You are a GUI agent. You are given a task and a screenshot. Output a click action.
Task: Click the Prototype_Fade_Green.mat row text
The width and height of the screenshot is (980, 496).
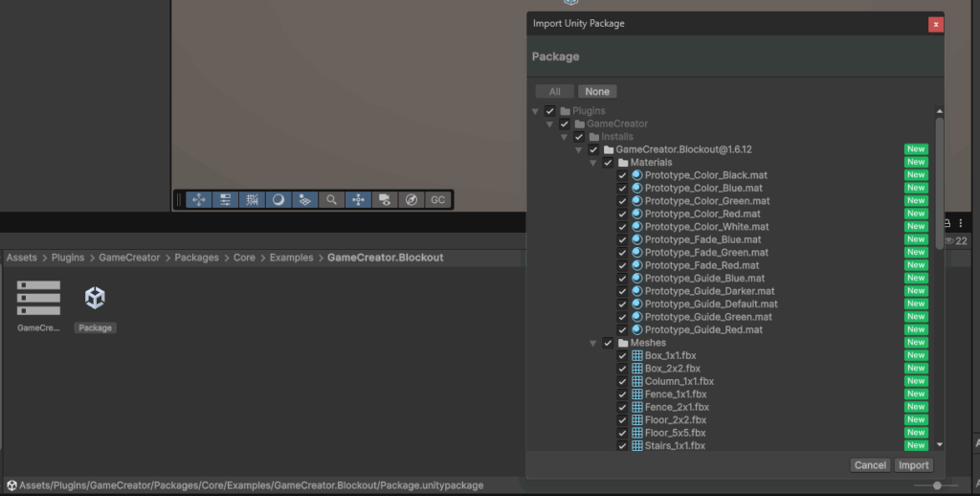706,253
